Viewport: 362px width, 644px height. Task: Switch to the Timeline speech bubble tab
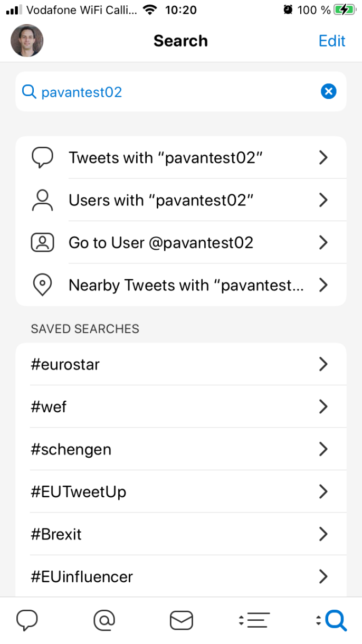click(x=27, y=620)
